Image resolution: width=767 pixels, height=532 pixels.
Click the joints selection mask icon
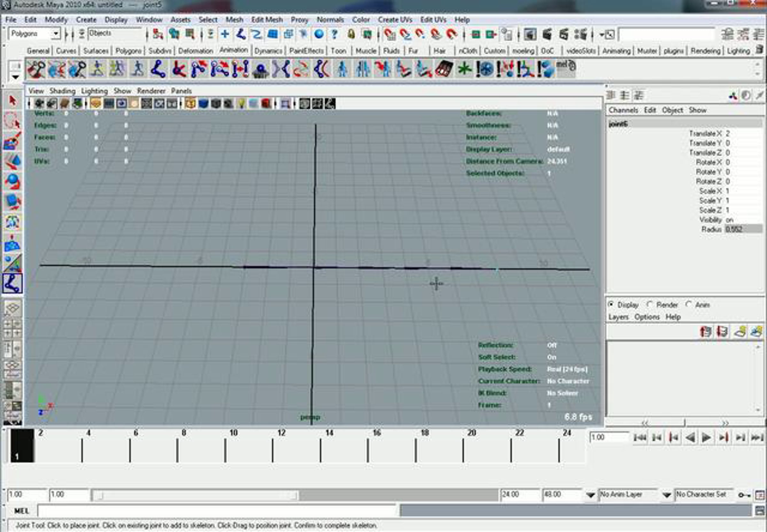click(241, 34)
